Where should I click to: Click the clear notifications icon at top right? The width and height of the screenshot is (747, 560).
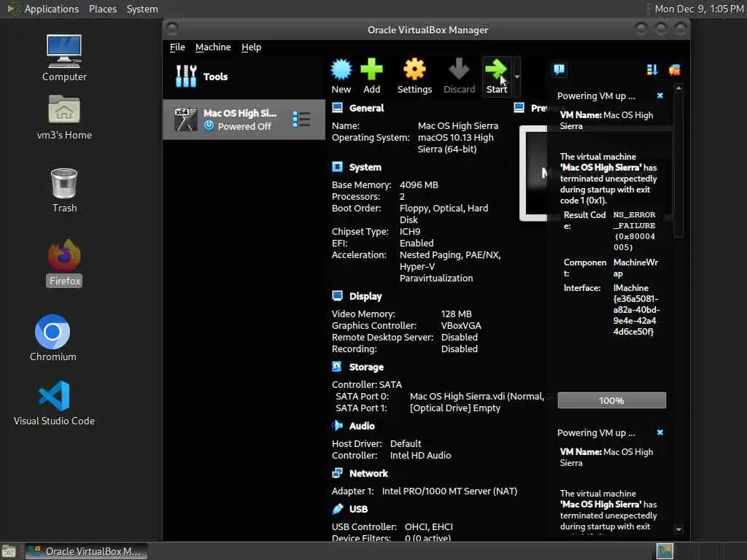(675, 70)
